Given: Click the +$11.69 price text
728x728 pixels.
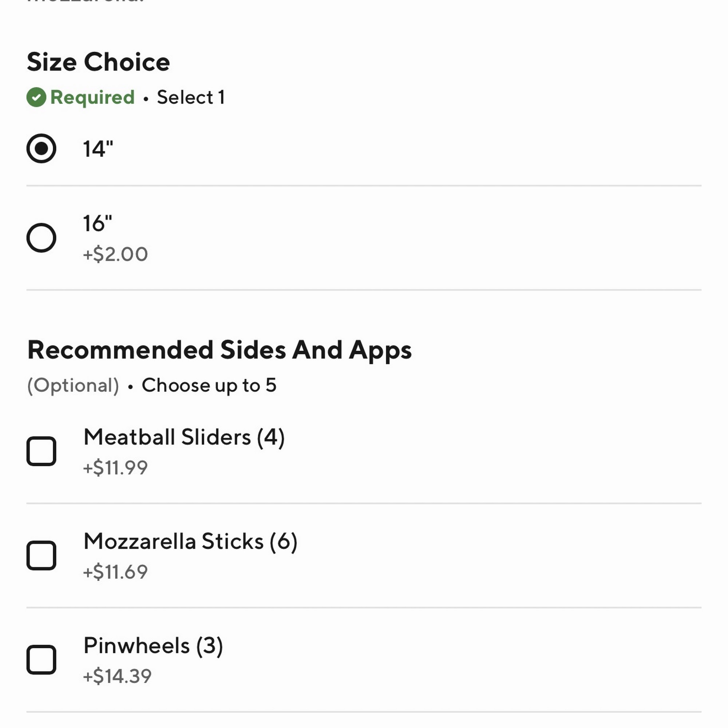Looking at the screenshot, I should pyautogui.click(x=115, y=571).
